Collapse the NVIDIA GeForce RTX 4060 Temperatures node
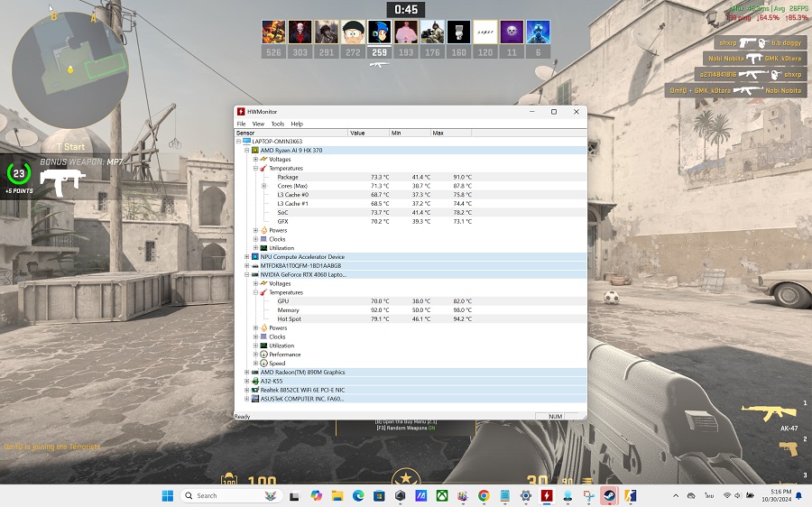 [255, 292]
